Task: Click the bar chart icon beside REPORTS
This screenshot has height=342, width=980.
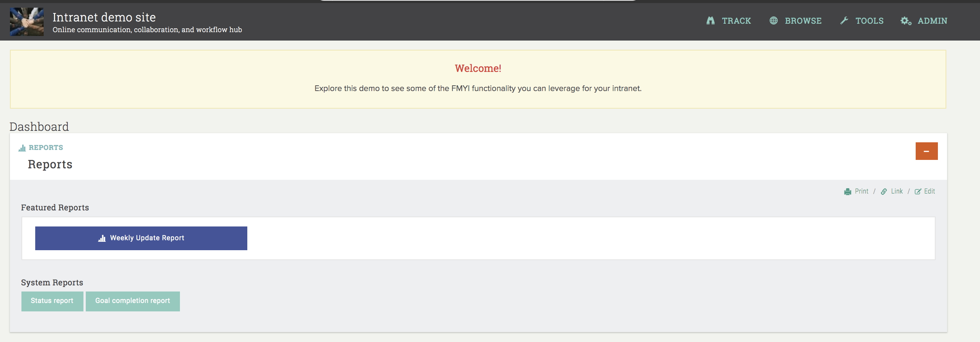Action: (22, 148)
